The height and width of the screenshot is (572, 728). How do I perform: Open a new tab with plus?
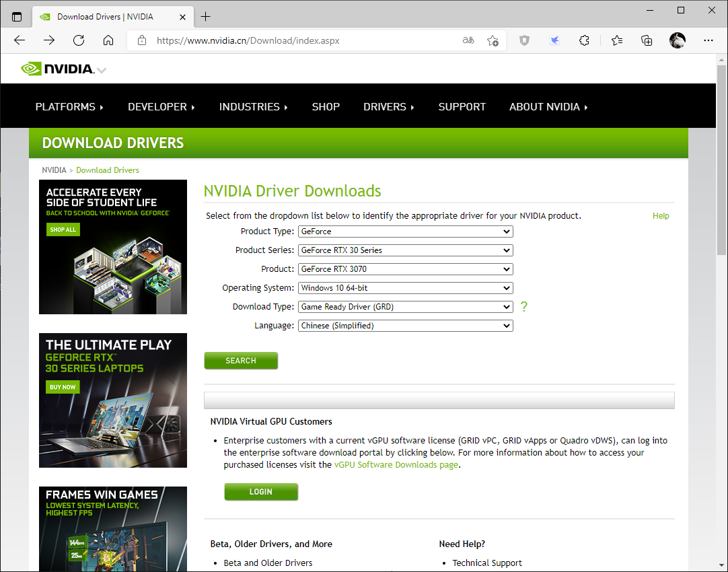click(x=206, y=17)
